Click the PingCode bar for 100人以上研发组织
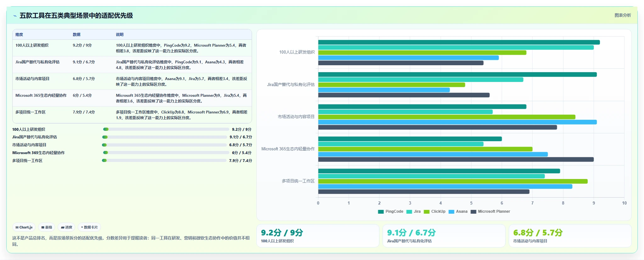Screen dimensions: 644x260 [x=459, y=42]
